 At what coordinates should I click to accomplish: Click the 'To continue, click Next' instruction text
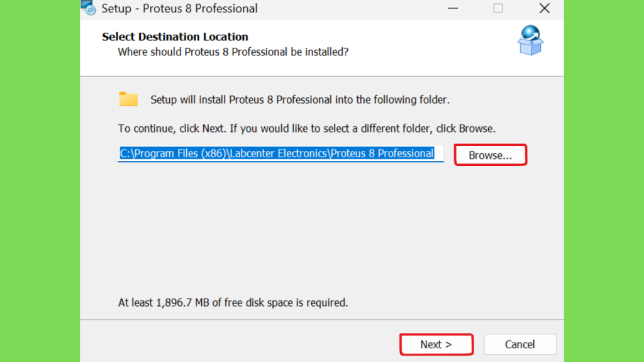[306, 128]
